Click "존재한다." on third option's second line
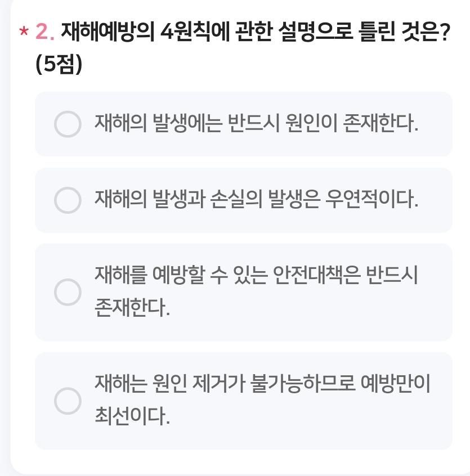 pyautogui.click(x=132, y=308)
